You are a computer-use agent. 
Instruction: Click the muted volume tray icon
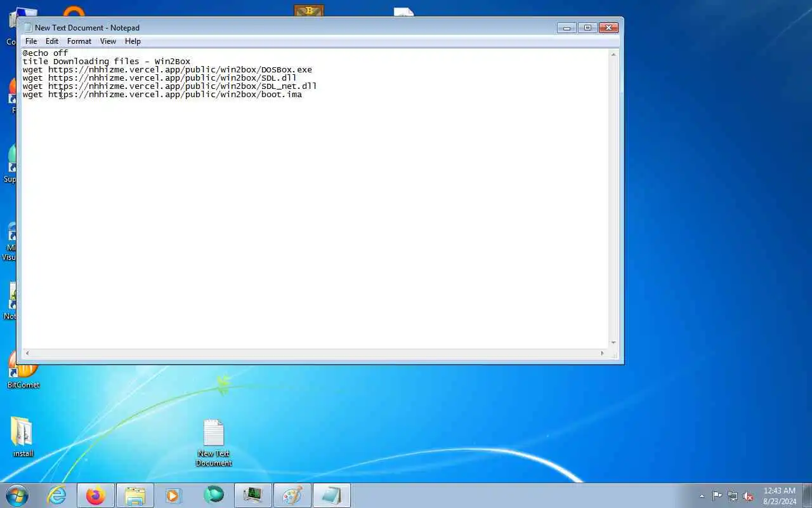(x=749, y=496)
